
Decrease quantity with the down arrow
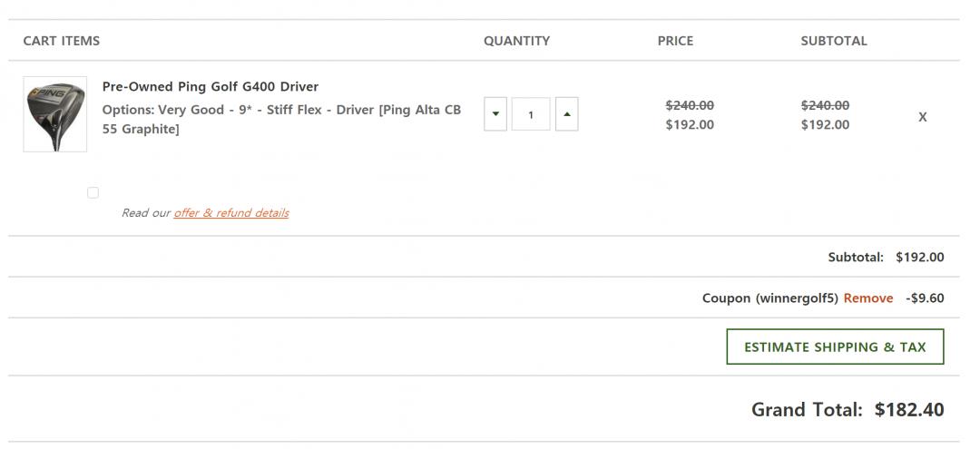495,114
